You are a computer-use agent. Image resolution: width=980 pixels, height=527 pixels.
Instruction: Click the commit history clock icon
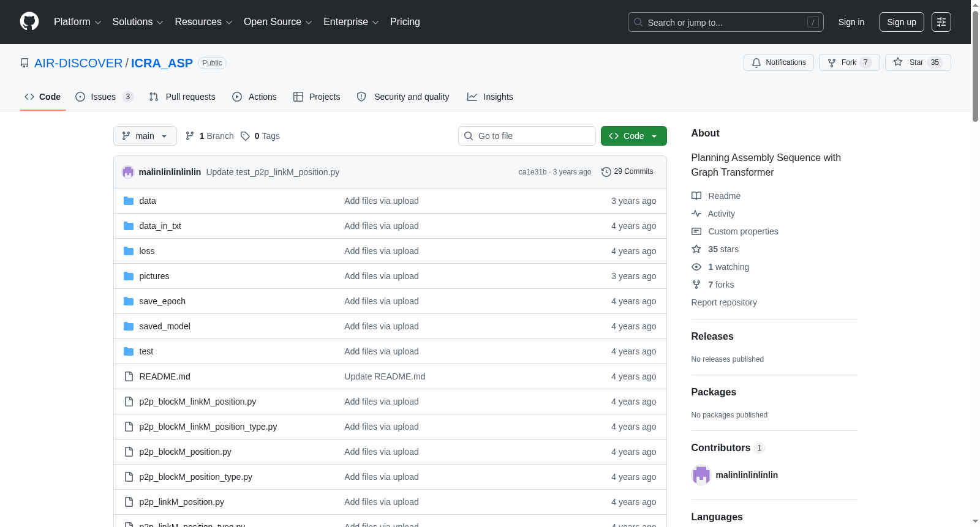tap(606, 172)
